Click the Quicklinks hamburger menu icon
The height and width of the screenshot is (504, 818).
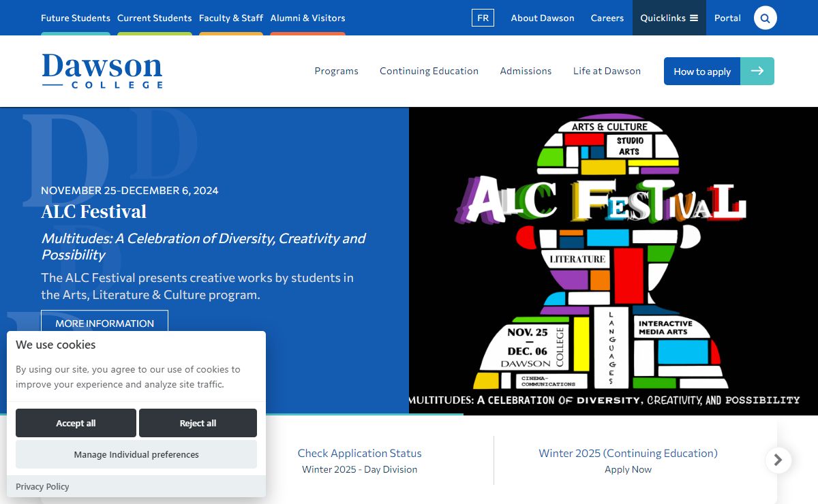click(x=694, y=18)
